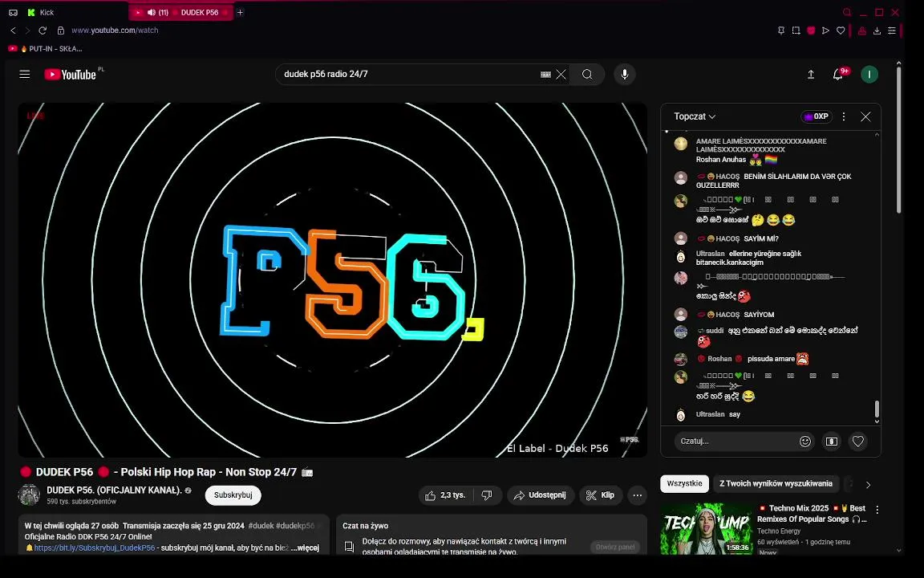Click the www.youtube.com/watch address bar

click(115, 30)
